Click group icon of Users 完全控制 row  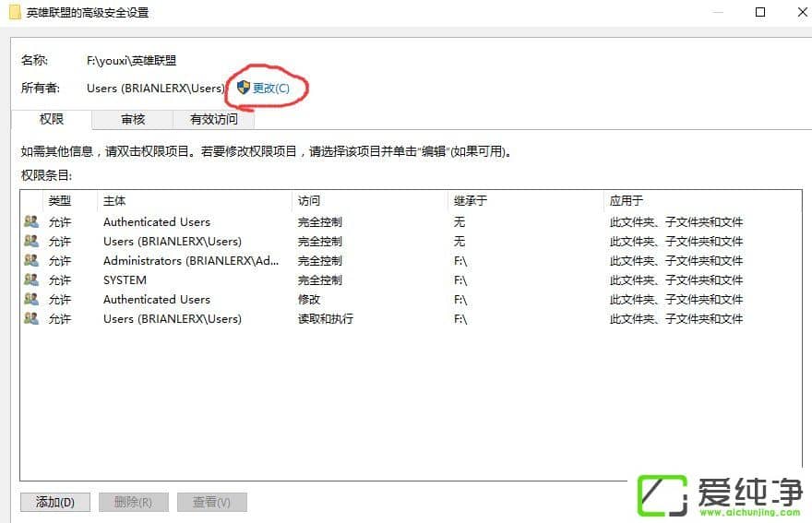click(x=31, y=241)
